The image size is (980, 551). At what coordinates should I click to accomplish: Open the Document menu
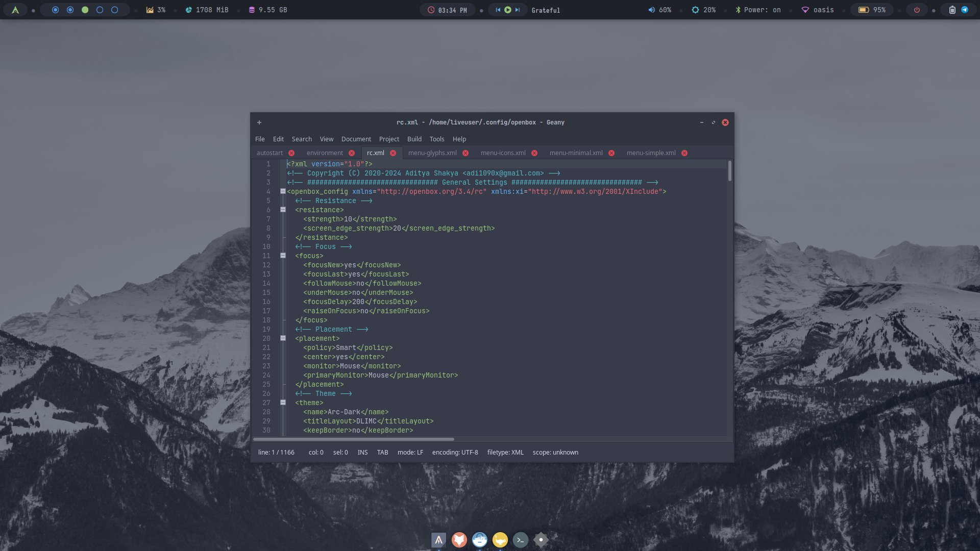[x=356, y=139]
